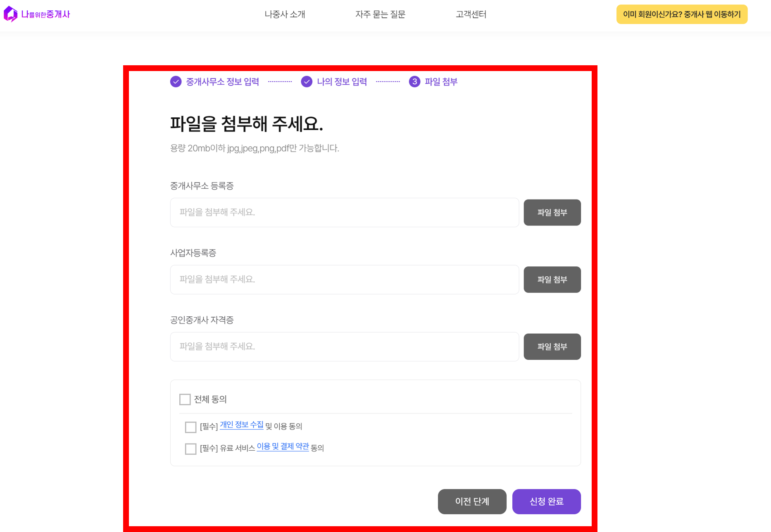Attach file for 사업자등록증

coord(552,280)
